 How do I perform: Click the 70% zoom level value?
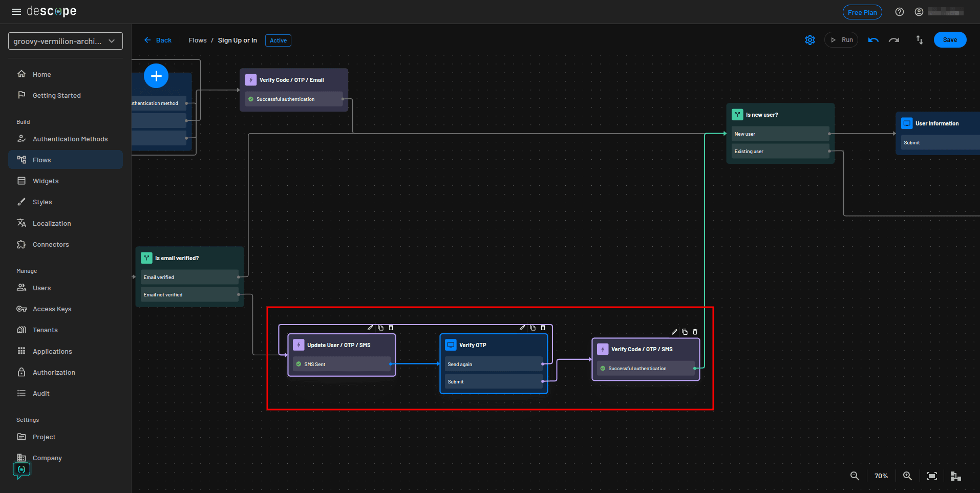(x=881, y=476)
